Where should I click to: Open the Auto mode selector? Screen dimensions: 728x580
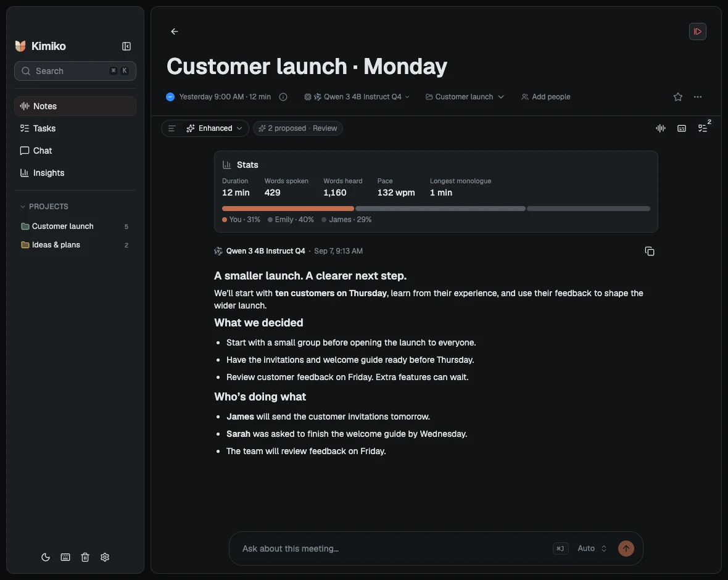(592, 549)
